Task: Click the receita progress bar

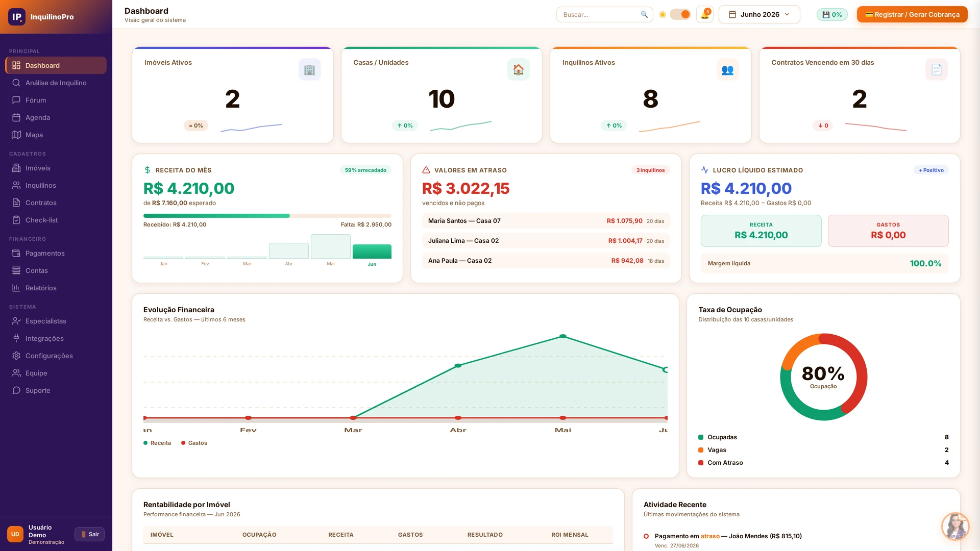Action: click(267, 216)
